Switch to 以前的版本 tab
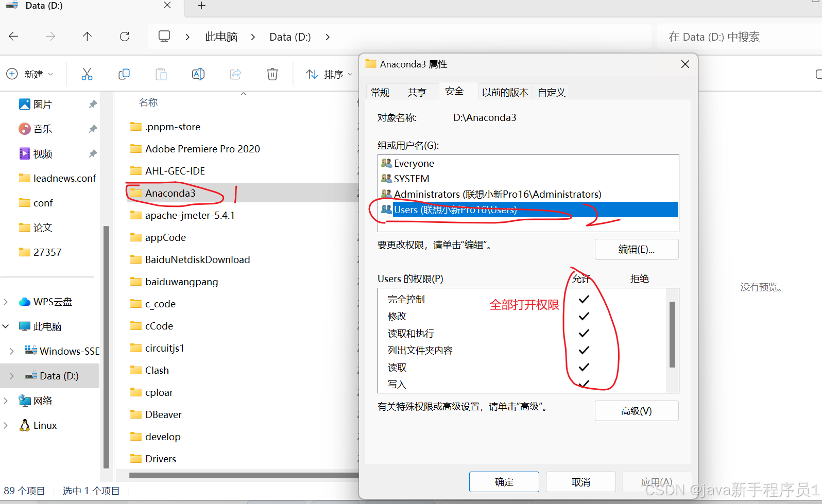822x504 pixels. click(x=505, y=92)
